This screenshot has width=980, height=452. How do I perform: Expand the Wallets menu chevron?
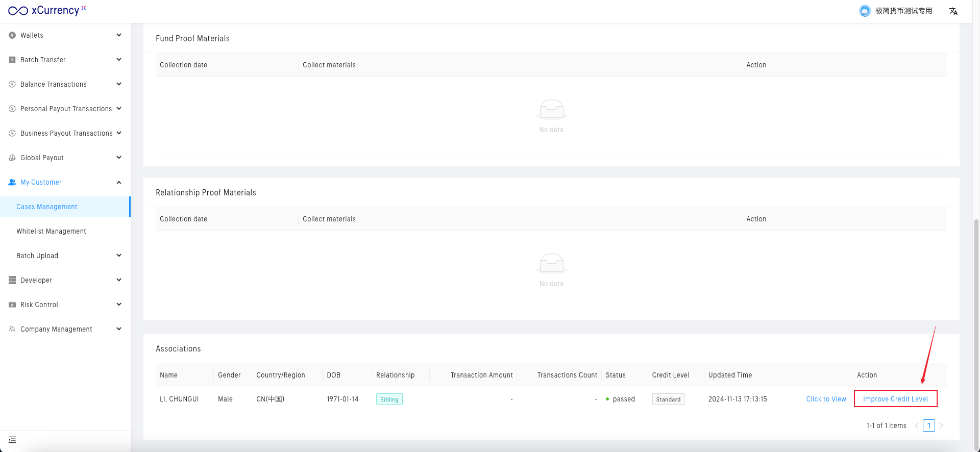pyautogui.click(x=119, y=35)
